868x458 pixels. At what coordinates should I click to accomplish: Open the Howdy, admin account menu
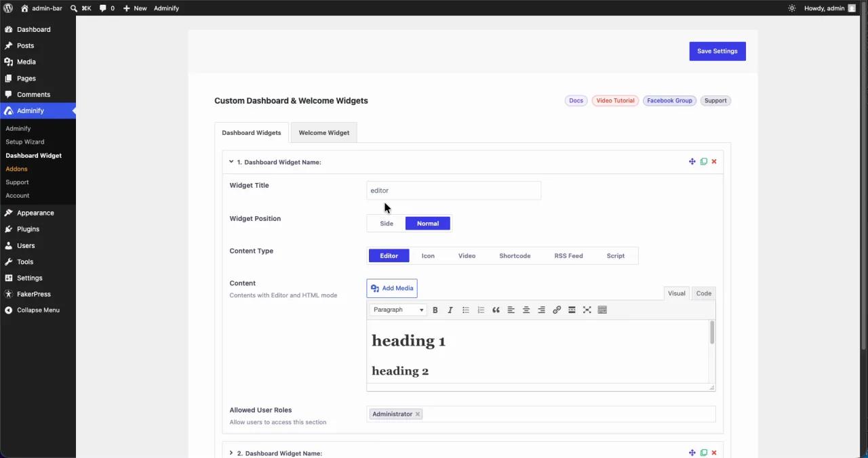click(x=830, y=8)
